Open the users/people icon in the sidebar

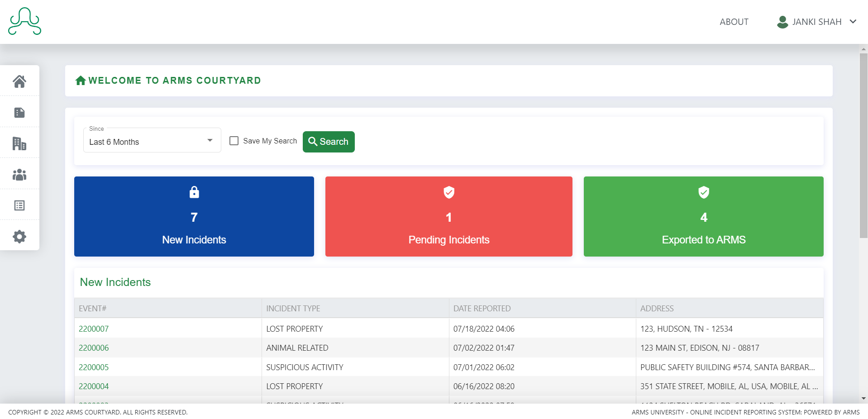19,174
